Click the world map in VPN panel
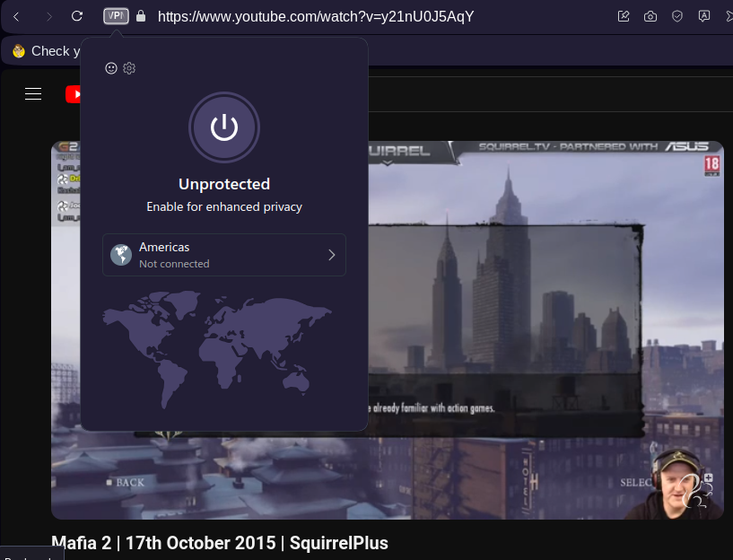 (x=217, y=349)
